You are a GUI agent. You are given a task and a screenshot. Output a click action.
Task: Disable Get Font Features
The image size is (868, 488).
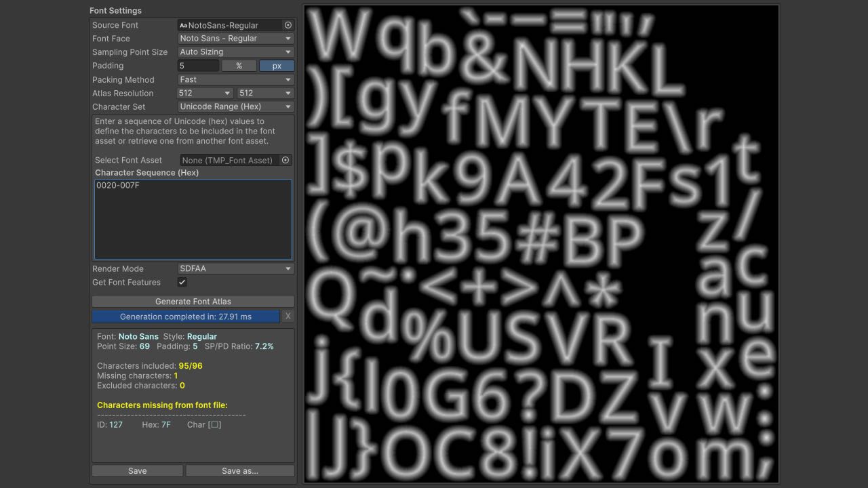[182, 282]
